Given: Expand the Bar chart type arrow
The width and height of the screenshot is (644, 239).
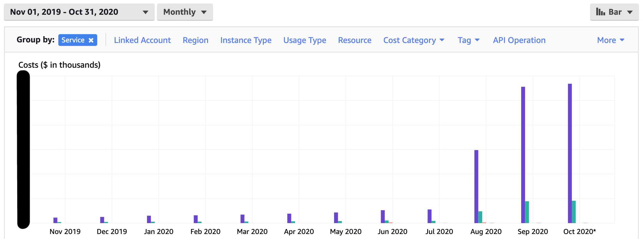Looking at the screenshot, I should 630,12.
